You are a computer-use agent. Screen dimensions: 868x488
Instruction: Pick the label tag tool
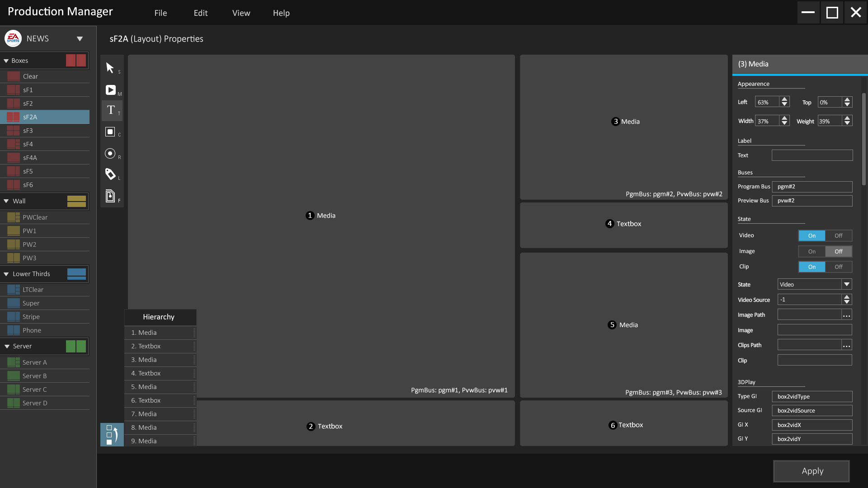(110, 174)
